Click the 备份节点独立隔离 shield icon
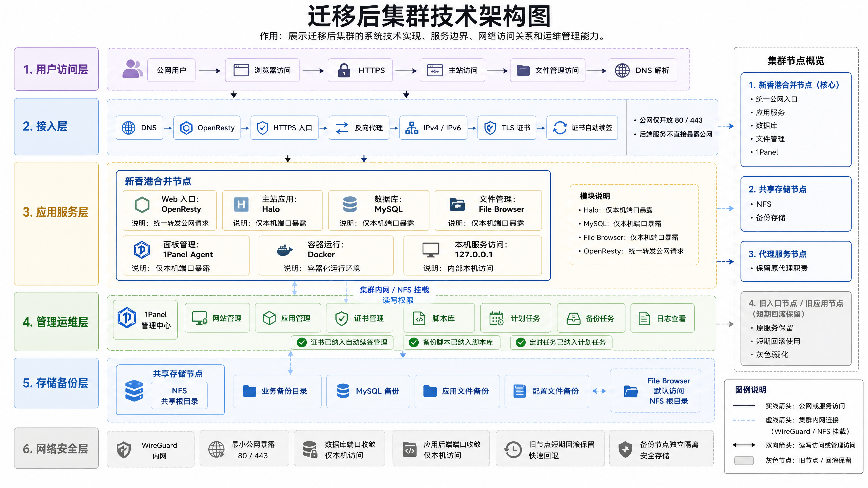This screenshot has width=868, height=488. [x=625, y=450]
